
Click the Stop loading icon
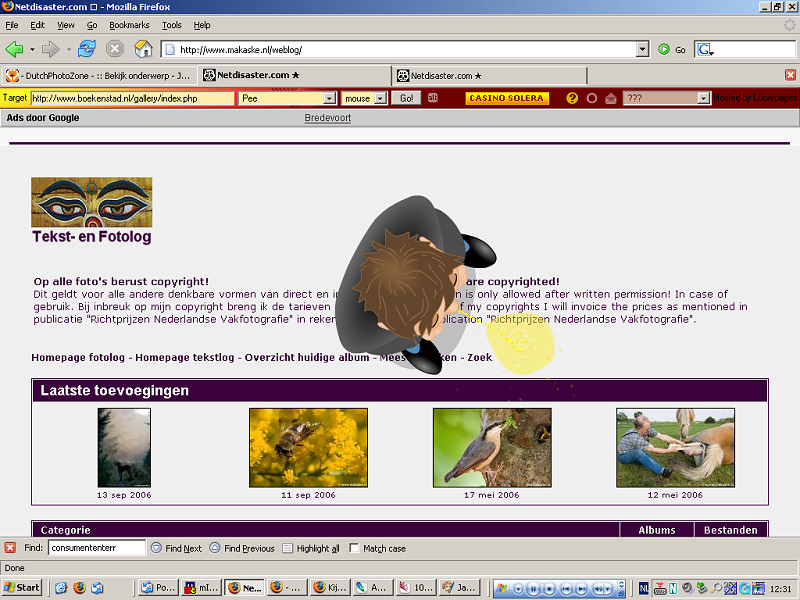coord(115,49)
